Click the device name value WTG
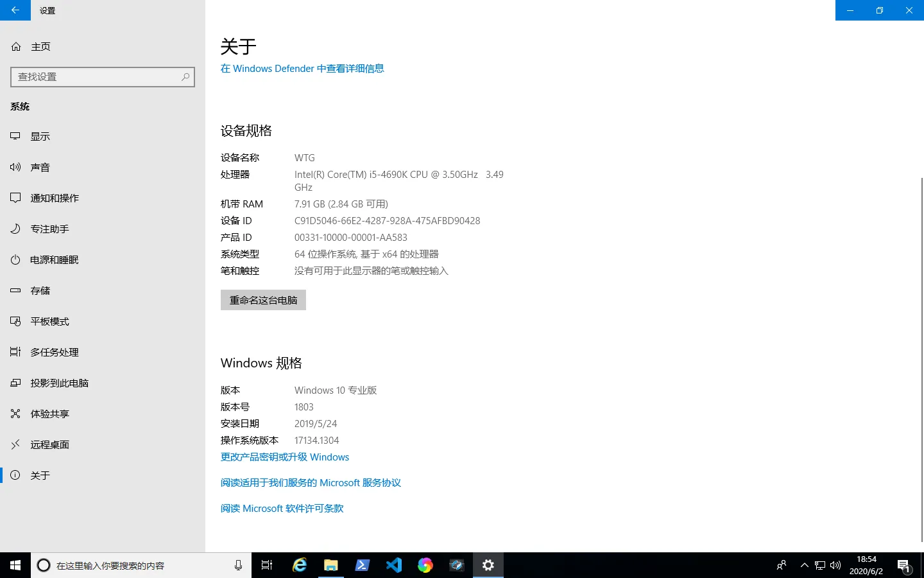The width and height of the screenshot is (924, 578). 305,158
